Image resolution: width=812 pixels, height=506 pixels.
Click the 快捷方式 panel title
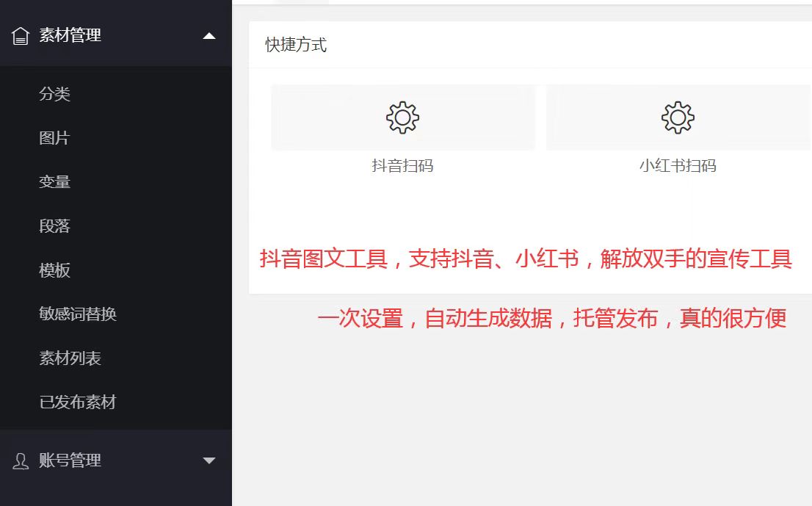(x=296, y=45)
